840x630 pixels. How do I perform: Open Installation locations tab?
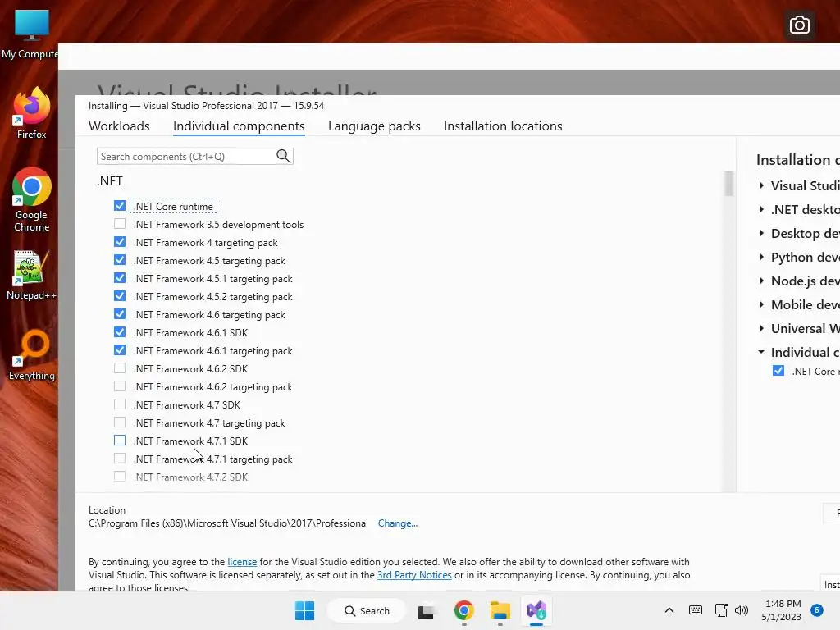[503, 126]
